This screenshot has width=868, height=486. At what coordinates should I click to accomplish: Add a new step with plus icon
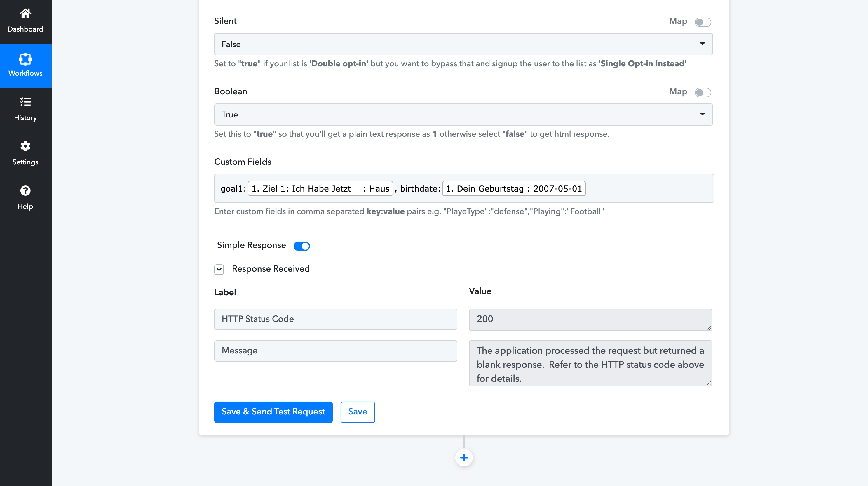click(x=464, y=458)
